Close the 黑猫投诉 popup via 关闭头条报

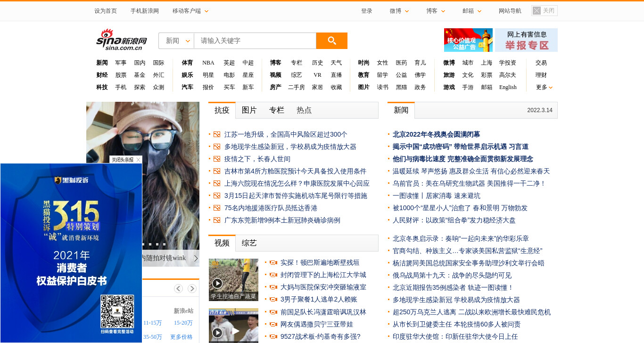coord(126,160)
